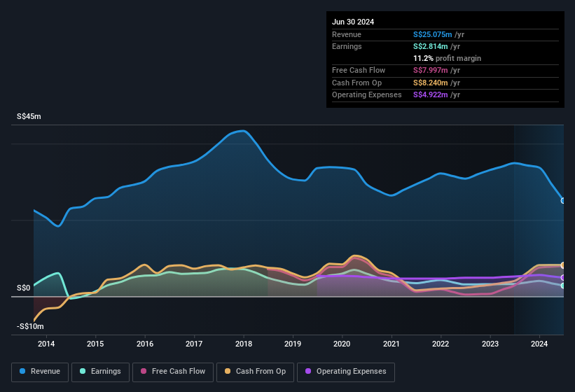Click the orange Cash From Op end-point marker

pyautogui.click(x=563, y=265)
